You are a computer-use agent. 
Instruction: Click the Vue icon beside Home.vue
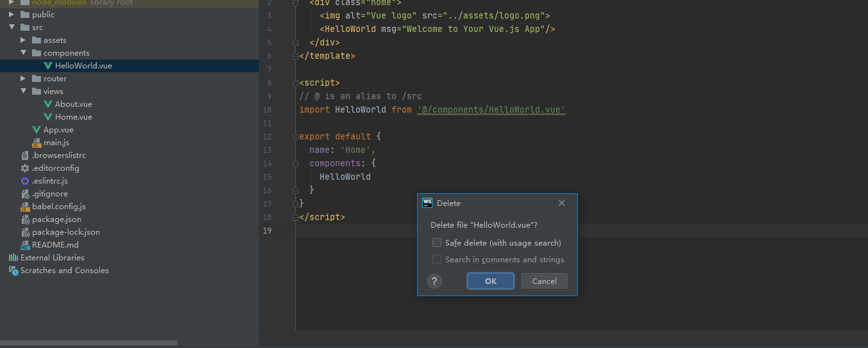click(48, 116)
